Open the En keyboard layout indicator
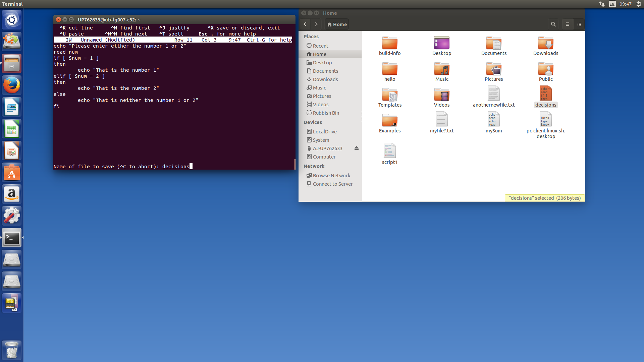Image resolution: width=644 pixels, height=362 pixels. click(x=612, y=4)
